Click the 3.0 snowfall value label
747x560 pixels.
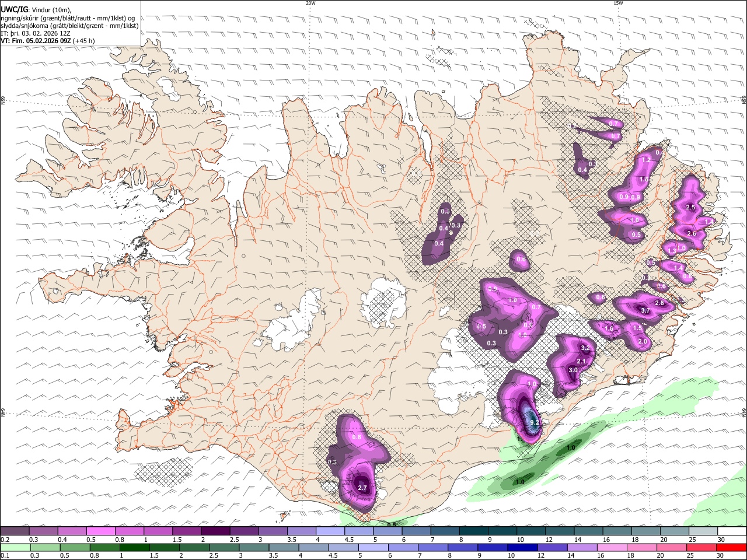click(x=573, y=370)
